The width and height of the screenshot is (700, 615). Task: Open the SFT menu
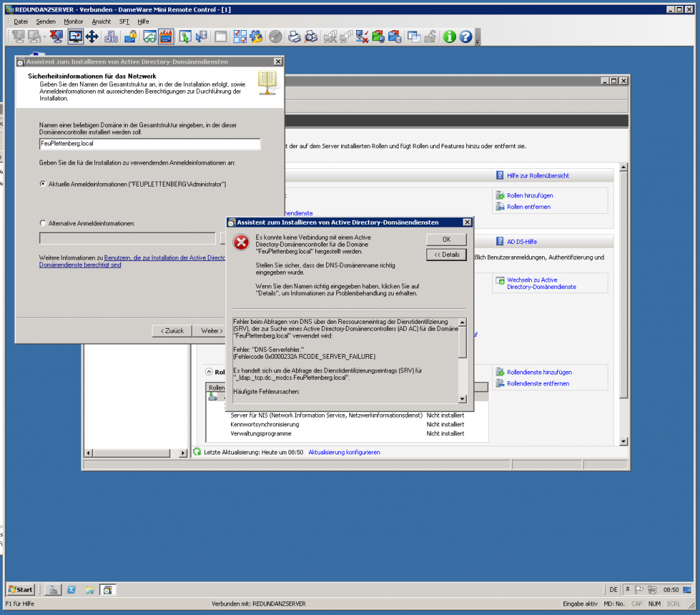124,21
